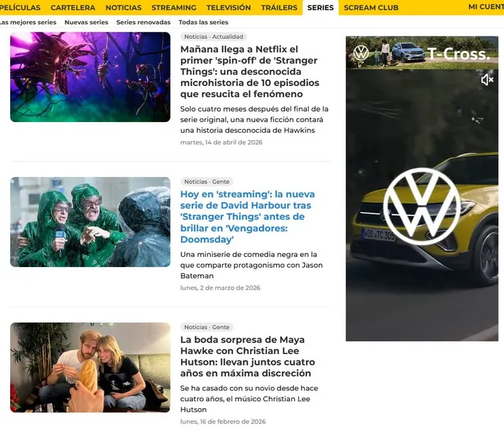Open Stranger Things spin-off article headline
Viewport: 504px width, 440px height.
coord(249,71)
